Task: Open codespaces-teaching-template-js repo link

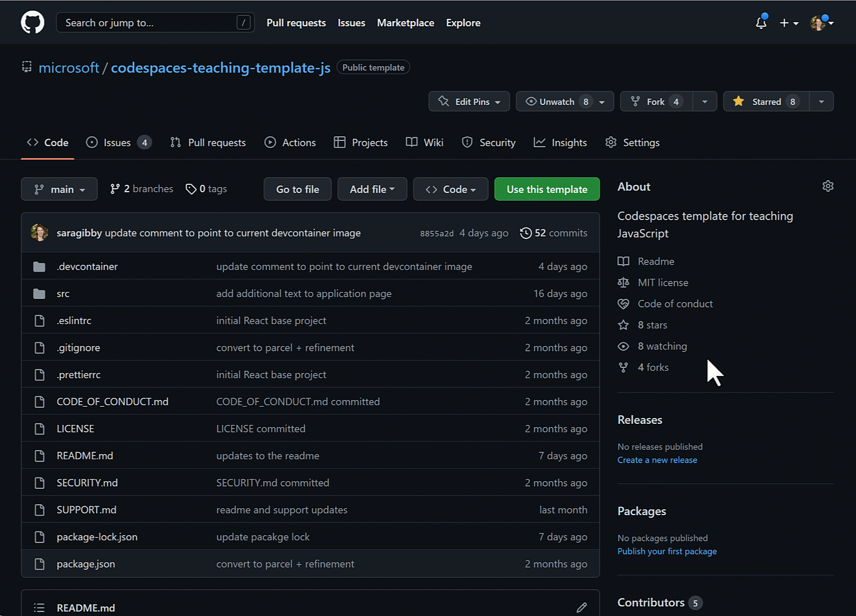Action: click(221, 68)
